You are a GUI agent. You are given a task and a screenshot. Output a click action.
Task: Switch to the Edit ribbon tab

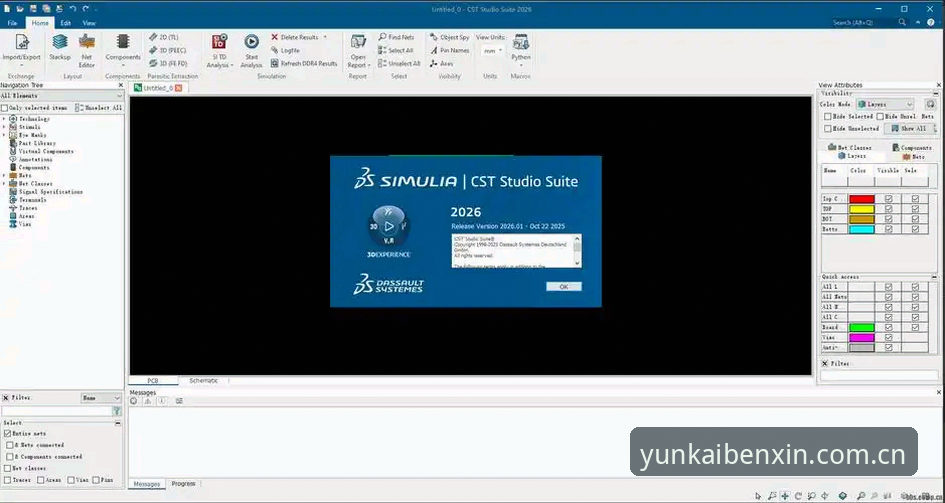(x=66, y=23)
